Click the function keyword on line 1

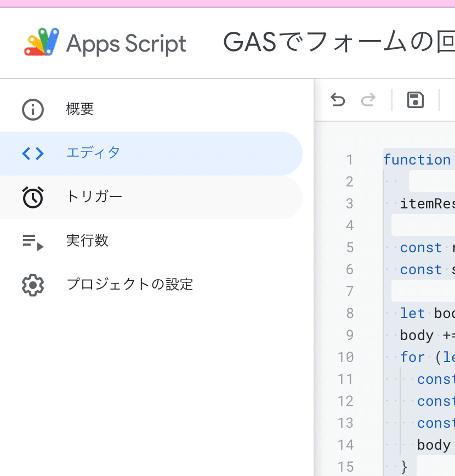pos(417,160)
